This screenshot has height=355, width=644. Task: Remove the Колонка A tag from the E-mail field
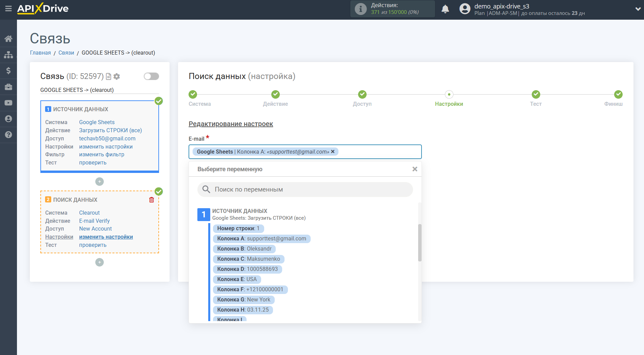333,152
